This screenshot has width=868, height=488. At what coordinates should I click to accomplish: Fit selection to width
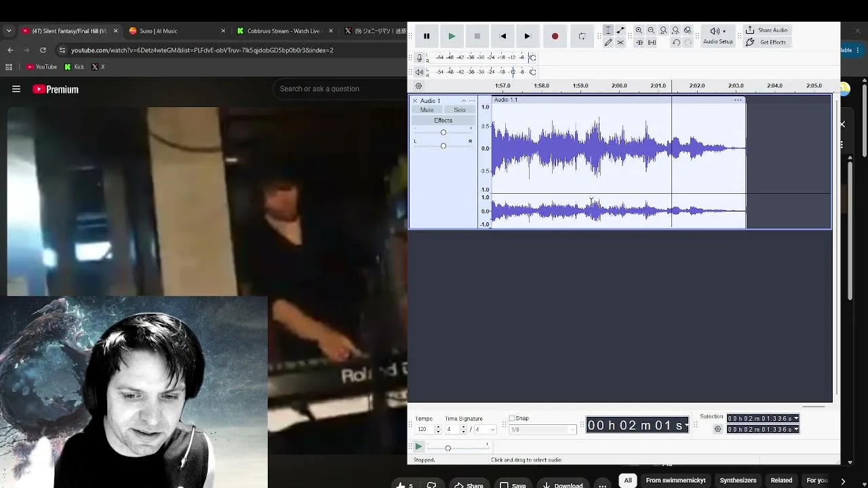click(x=663, y=30)
